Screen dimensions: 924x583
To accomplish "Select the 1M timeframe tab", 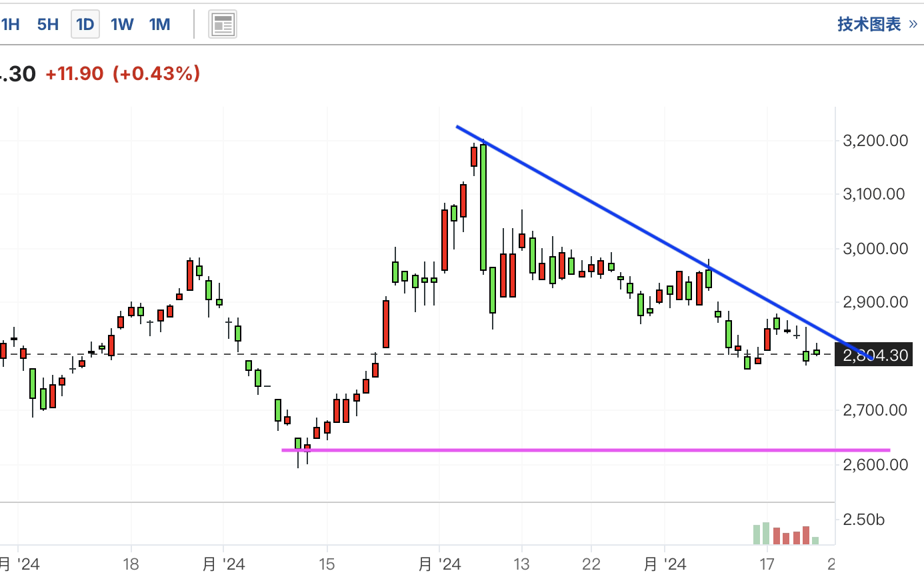I will pos(159,25).
